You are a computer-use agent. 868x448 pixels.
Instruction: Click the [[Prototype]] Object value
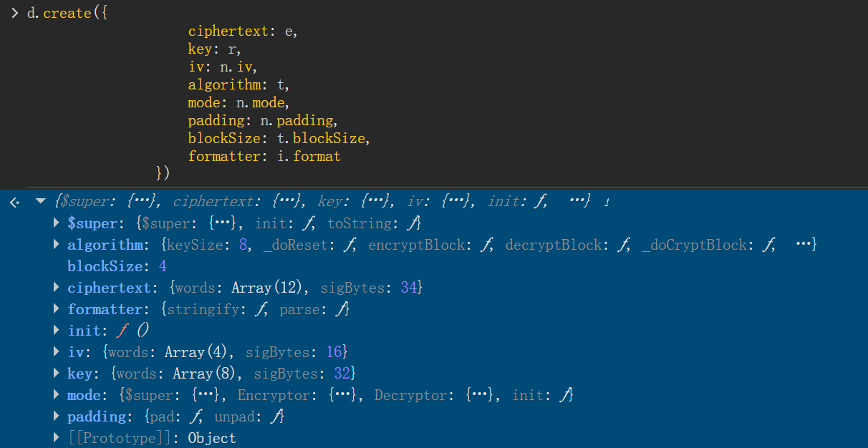point(212,438)
